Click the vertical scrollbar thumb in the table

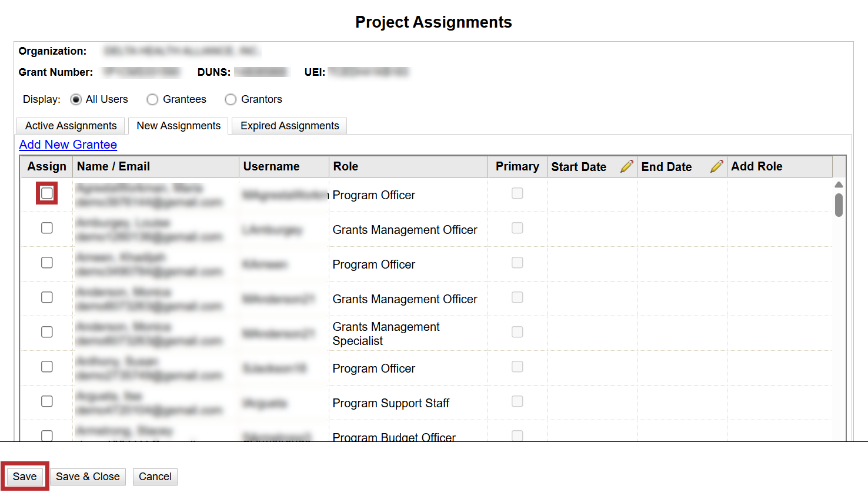[839, 205]
